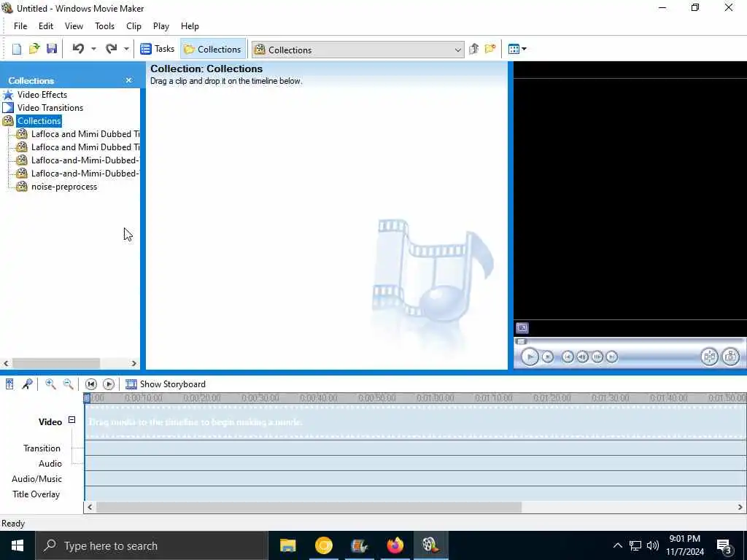Expand the Collections location combo box
The width and height of the screenshot is (747, 560).
tap(457, 50)
